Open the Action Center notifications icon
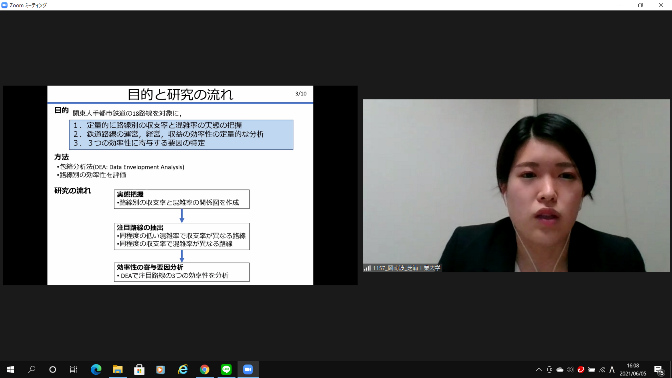Viewport: 672px width, 378px height. pyautogui.click(x=659, y=369)
